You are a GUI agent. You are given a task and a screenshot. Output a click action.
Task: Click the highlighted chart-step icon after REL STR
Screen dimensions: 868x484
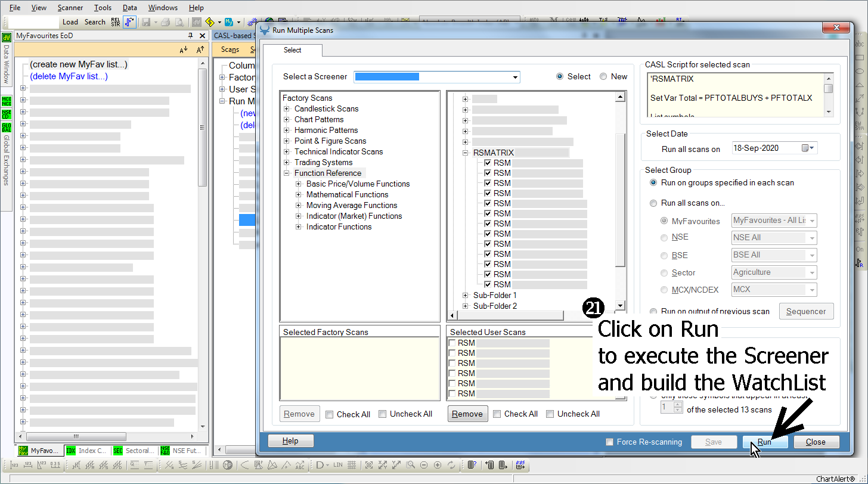coord(129,22)
